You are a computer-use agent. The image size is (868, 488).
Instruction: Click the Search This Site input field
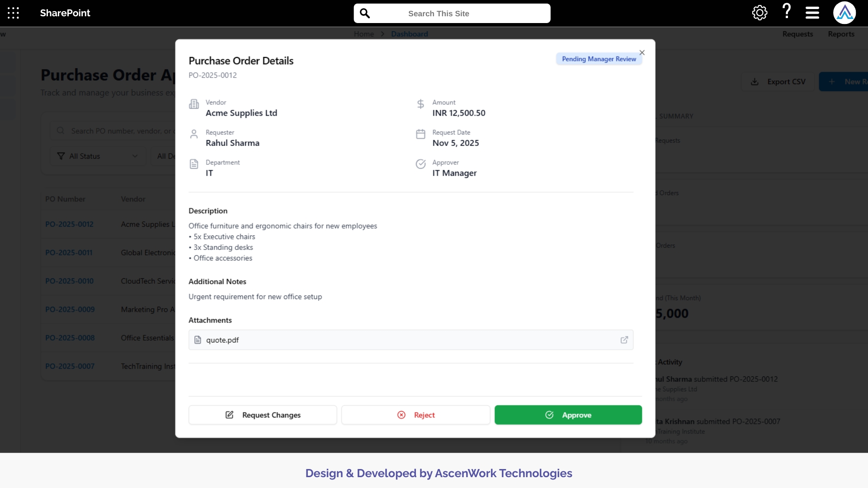452,13
